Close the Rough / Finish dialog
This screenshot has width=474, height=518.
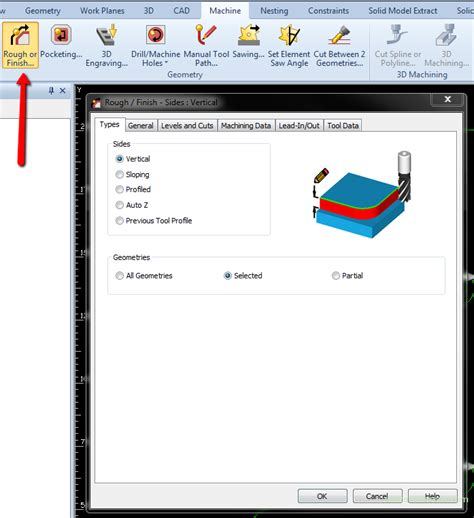tap(447, 99)
